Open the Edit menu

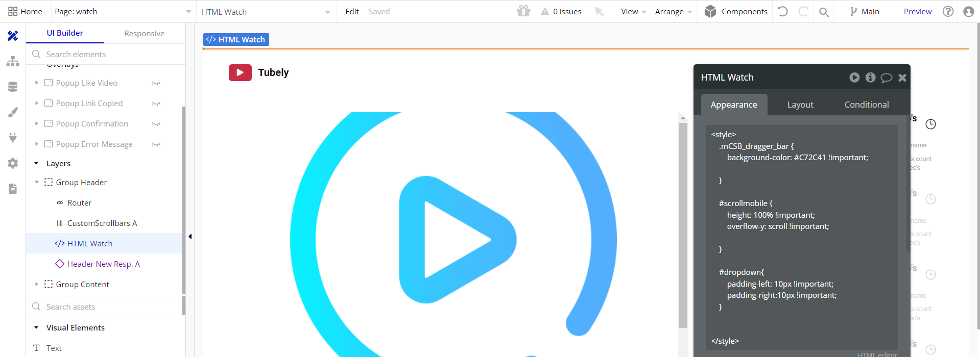[352, 11]
